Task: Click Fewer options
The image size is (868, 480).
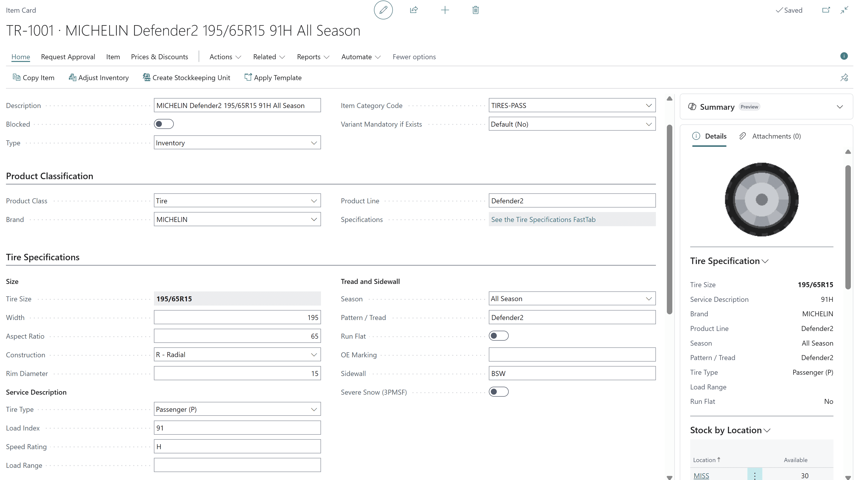Action: point(414,57)
